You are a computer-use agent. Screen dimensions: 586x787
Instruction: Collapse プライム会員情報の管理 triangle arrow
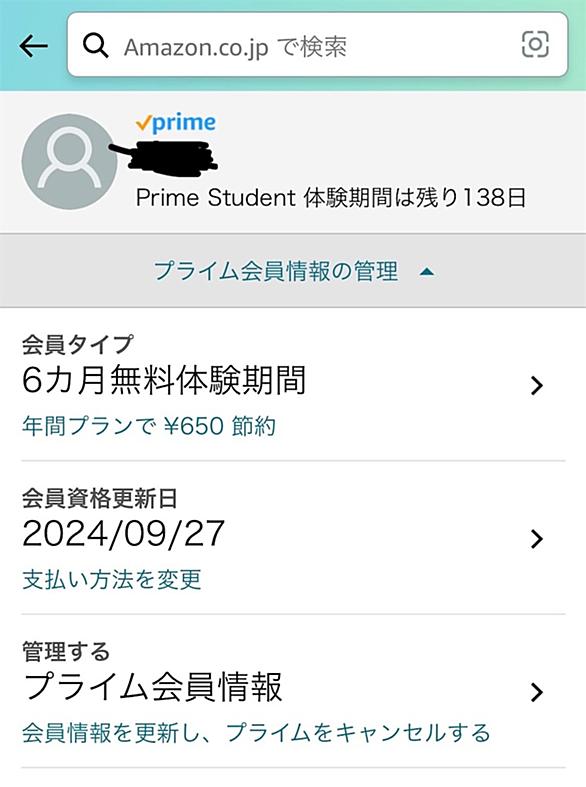[427, 272]
